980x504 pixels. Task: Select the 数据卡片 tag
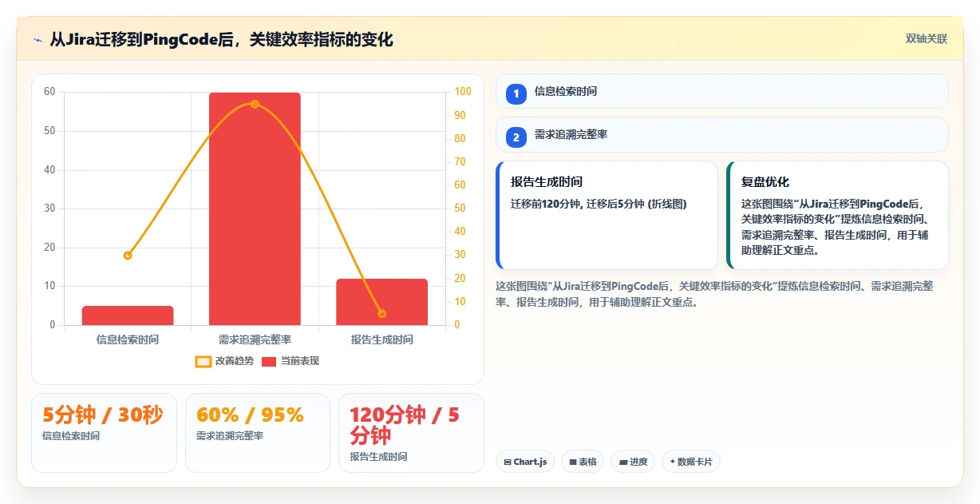[x=690, y=462]
